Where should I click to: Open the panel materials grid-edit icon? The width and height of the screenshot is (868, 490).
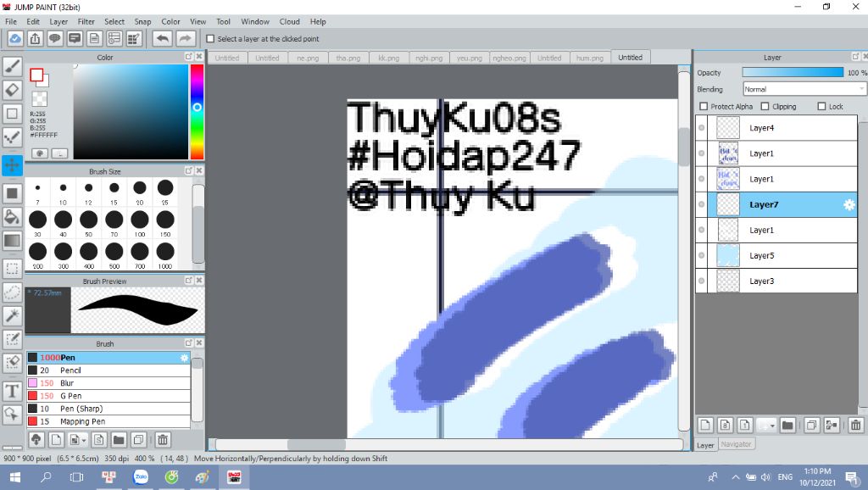[x=134, y=39]
